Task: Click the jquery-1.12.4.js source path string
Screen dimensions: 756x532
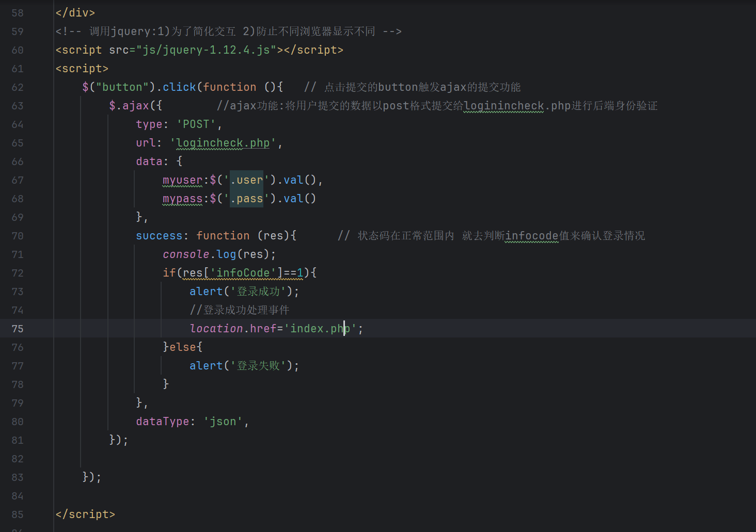Action: (206, 50)
